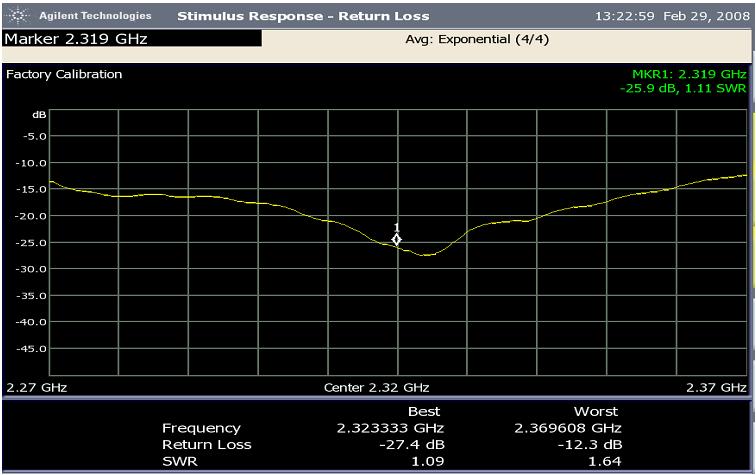
Task: Click the stop frequency 2.37 GHz label
Action: [x=716, y=388]
